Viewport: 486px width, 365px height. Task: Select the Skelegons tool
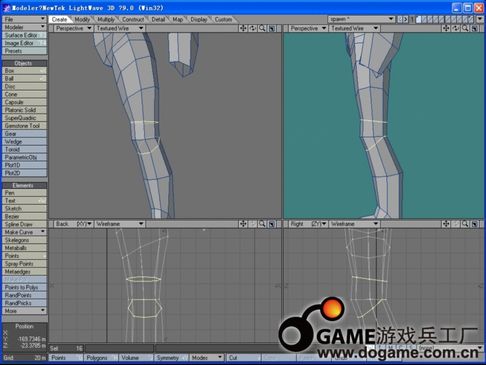(24, 240)
